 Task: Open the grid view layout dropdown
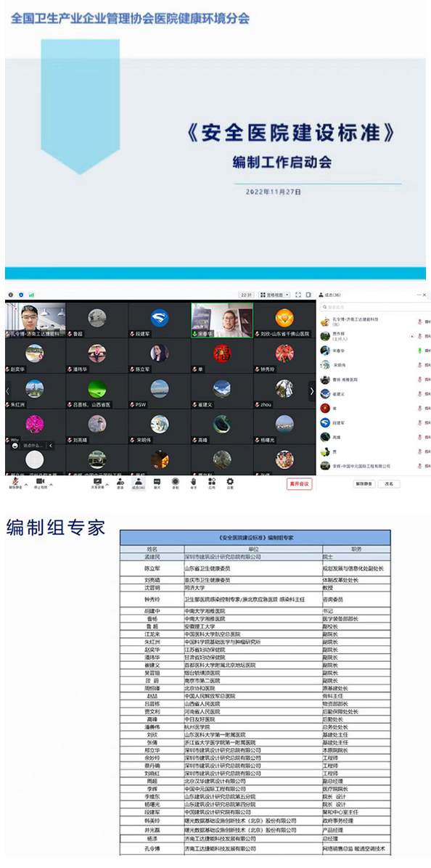click(275, 295)
